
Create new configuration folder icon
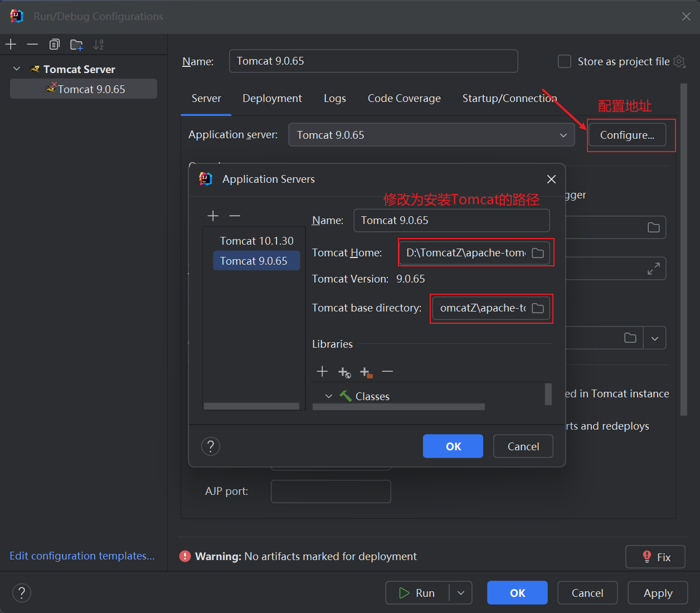pyautogui.click(x=76, y=45)
